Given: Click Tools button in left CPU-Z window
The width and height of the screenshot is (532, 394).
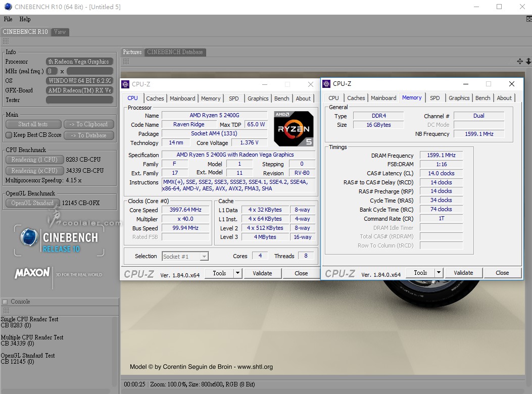Looking at the screenshot, I should (219, 273).
